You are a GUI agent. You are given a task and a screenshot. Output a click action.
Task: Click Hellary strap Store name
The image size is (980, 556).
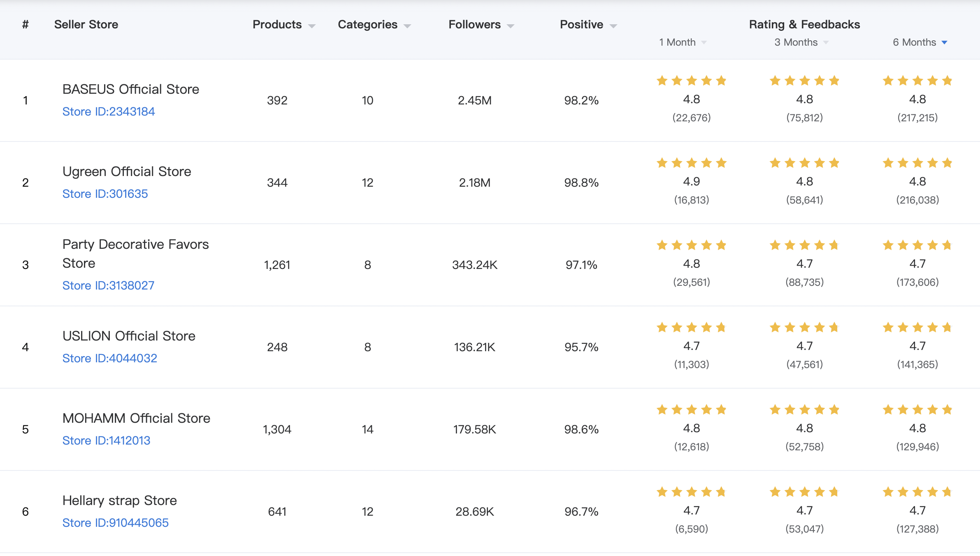click(119, 500)
